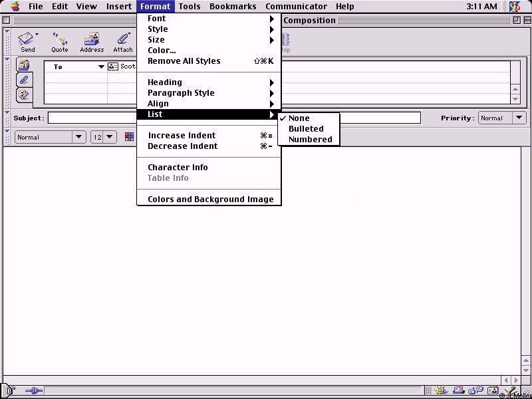
Task: Open Composer pencil component bar icon
Action: [x=511, y=391]
